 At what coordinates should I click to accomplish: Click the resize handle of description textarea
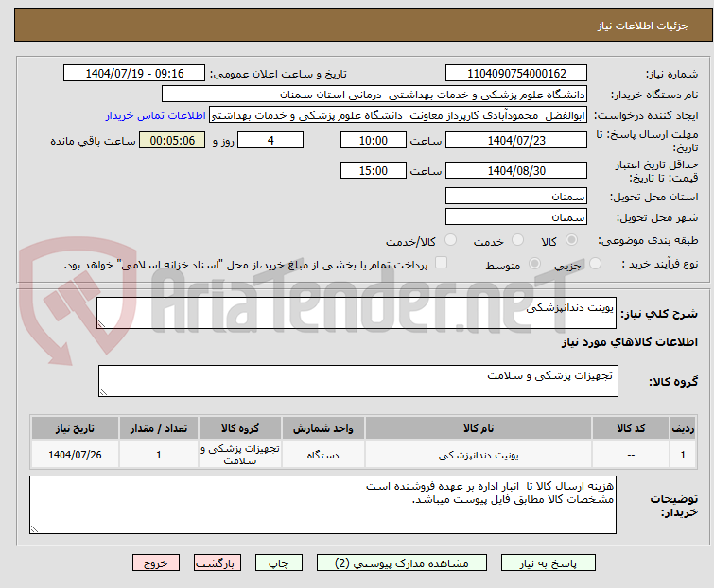point(101,324)
